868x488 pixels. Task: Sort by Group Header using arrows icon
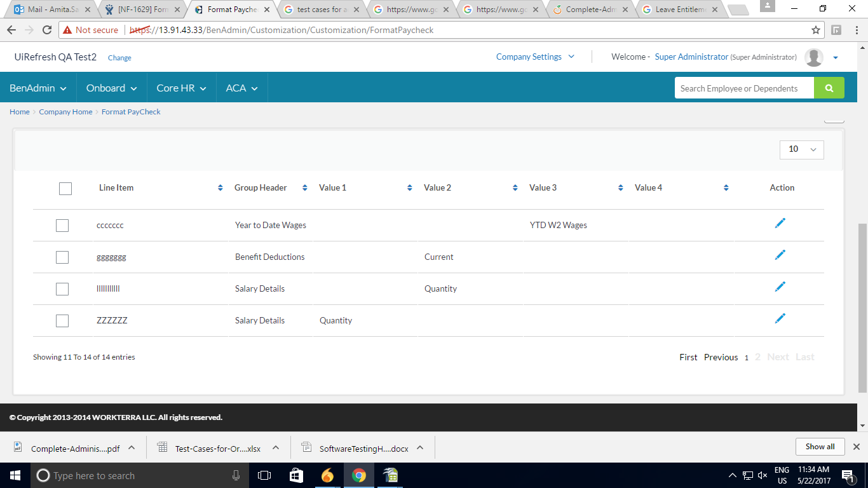pyautogui.click(x=305, y=188)
